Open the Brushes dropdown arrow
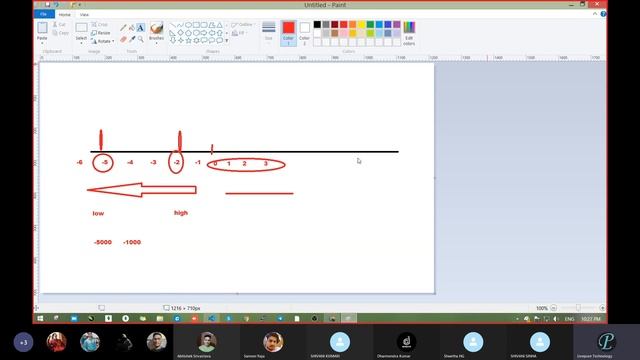640x360 pixels. 156,43
